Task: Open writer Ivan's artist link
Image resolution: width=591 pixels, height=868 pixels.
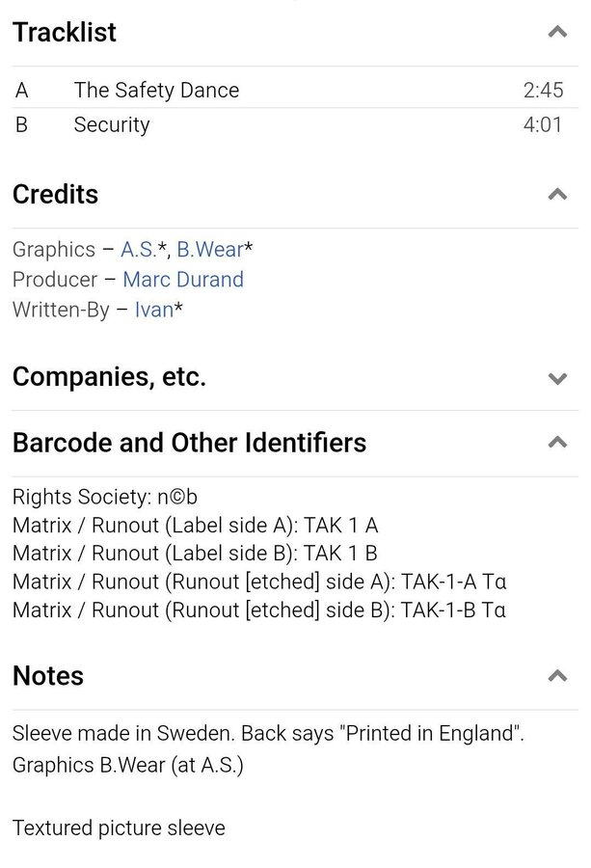Action: pyautogui.click(x=153, y=310)
